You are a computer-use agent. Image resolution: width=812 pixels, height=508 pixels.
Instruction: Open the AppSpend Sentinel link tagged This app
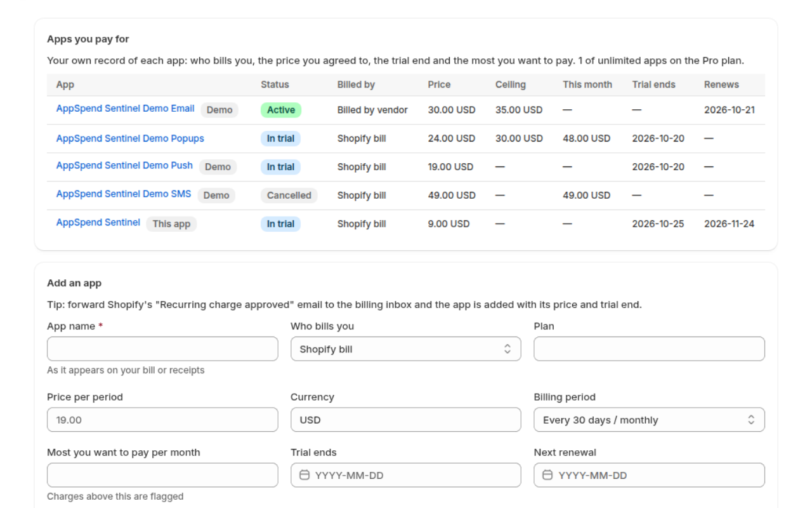pyautogui.click(x=98, y=223)
